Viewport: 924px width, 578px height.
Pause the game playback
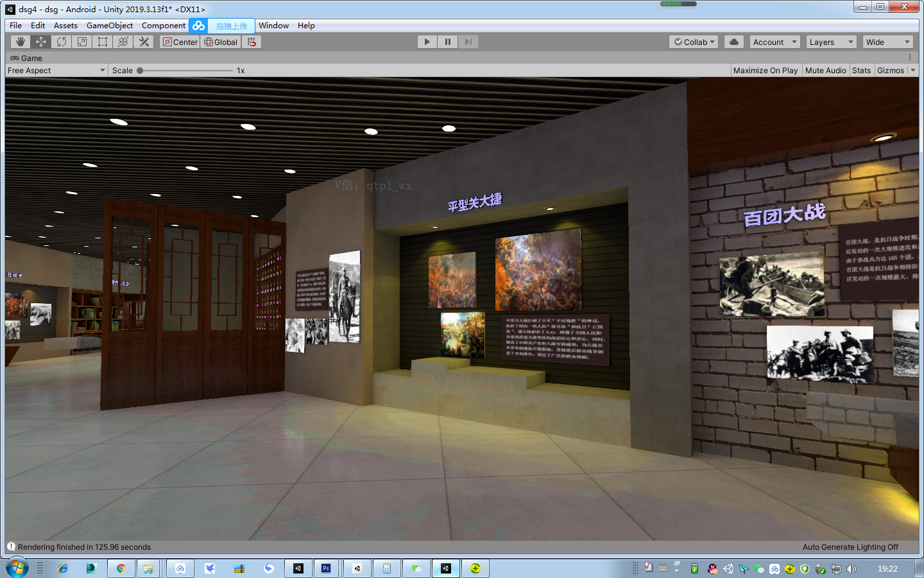pyautogui.click(x=447, y=42)
